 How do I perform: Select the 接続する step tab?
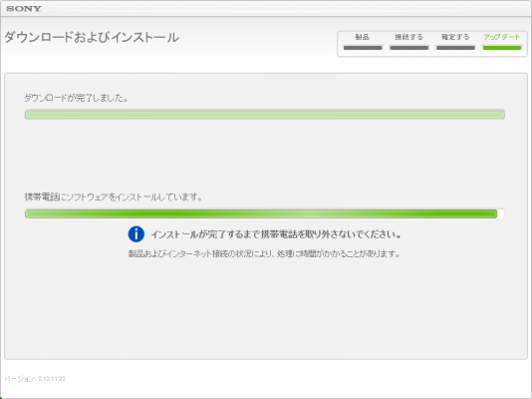pyautogui.click(x=408, y=42)
